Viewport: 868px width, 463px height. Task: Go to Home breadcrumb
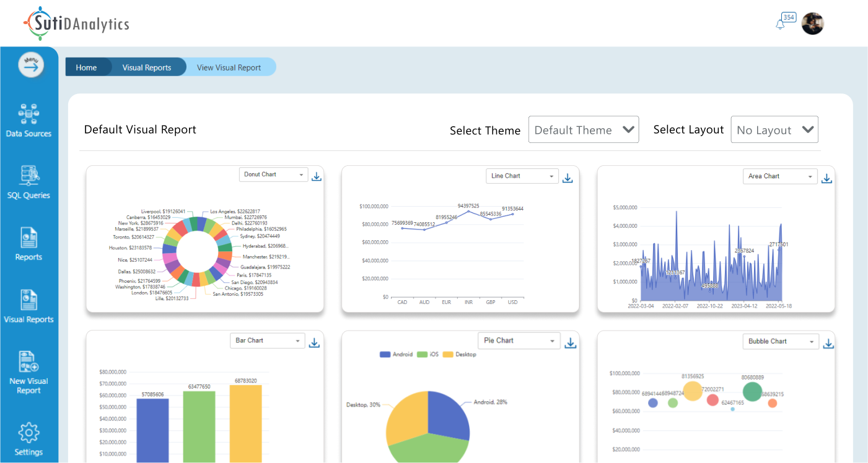coord(86,67)
